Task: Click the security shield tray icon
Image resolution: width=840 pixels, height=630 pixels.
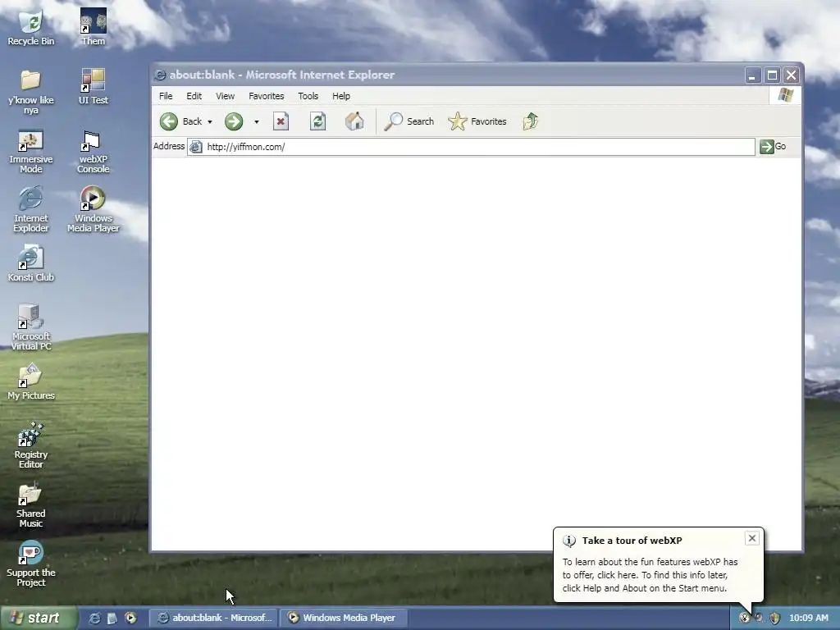Action: pyautogui.click(x=774, y=619)
